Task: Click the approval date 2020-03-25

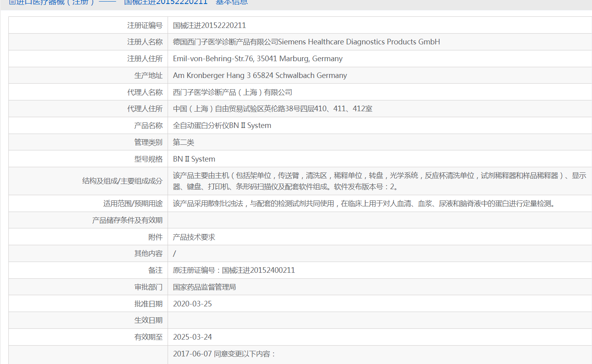Action: tap(192, 304)
